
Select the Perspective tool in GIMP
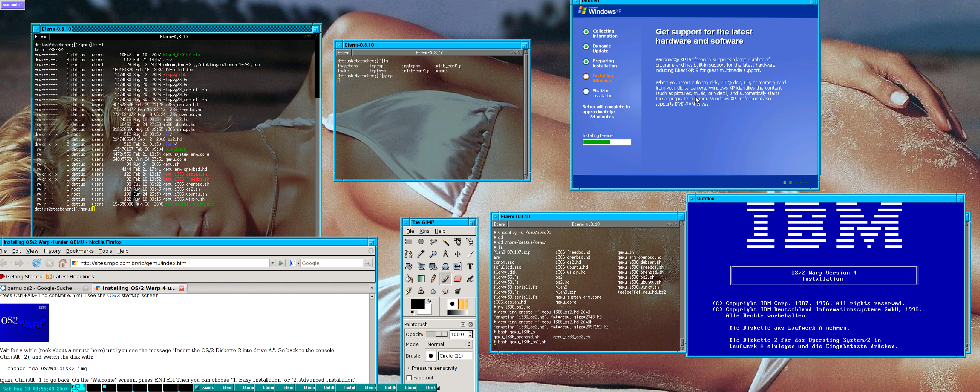(446, 266)
